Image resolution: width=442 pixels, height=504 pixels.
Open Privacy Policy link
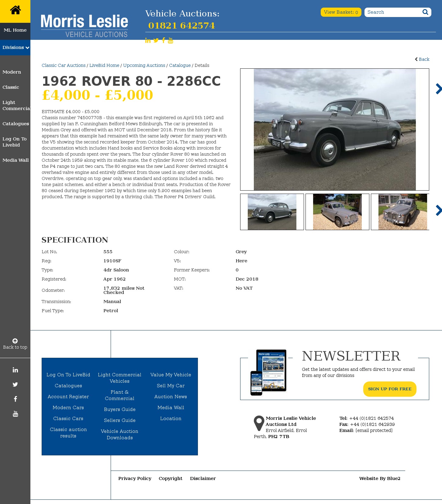135,478
